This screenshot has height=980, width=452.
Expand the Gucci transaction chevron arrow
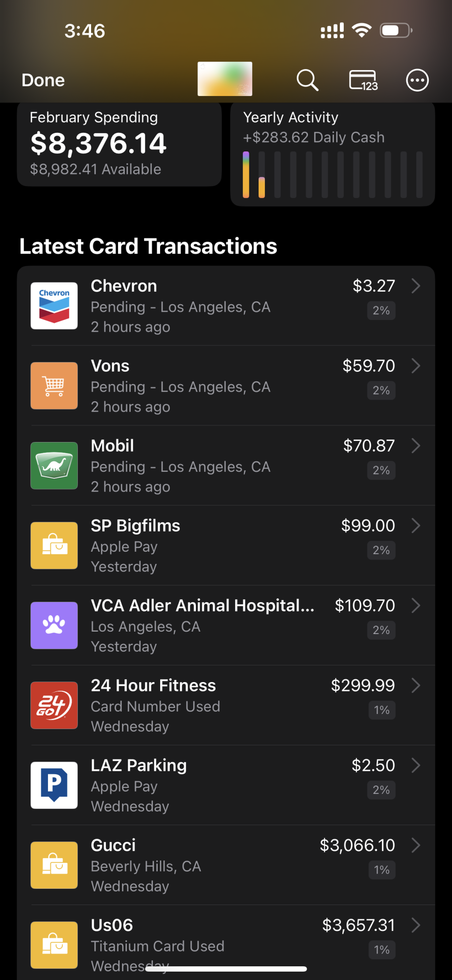point(416,845)
